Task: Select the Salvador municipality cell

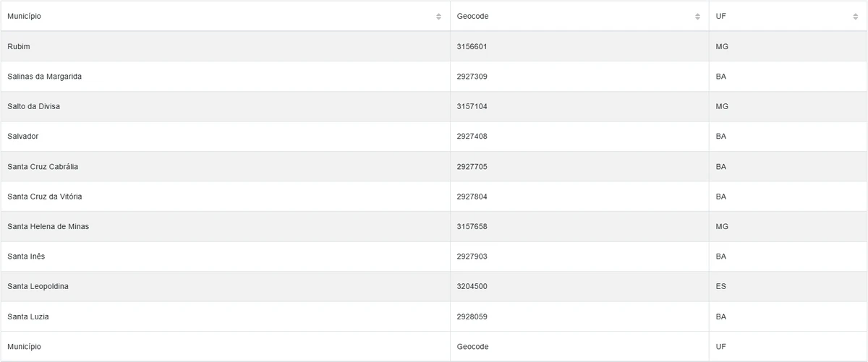Action: coord(23,137)
